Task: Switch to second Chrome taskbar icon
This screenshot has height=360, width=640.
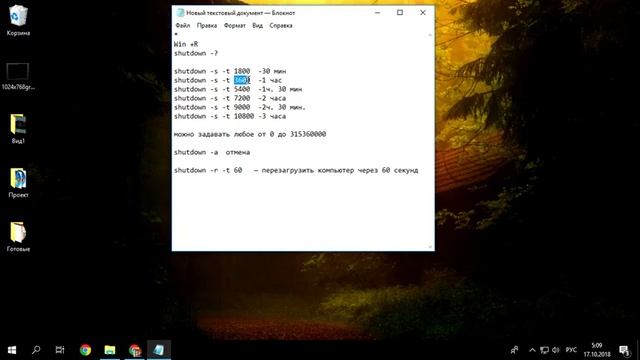Action: 134,350
